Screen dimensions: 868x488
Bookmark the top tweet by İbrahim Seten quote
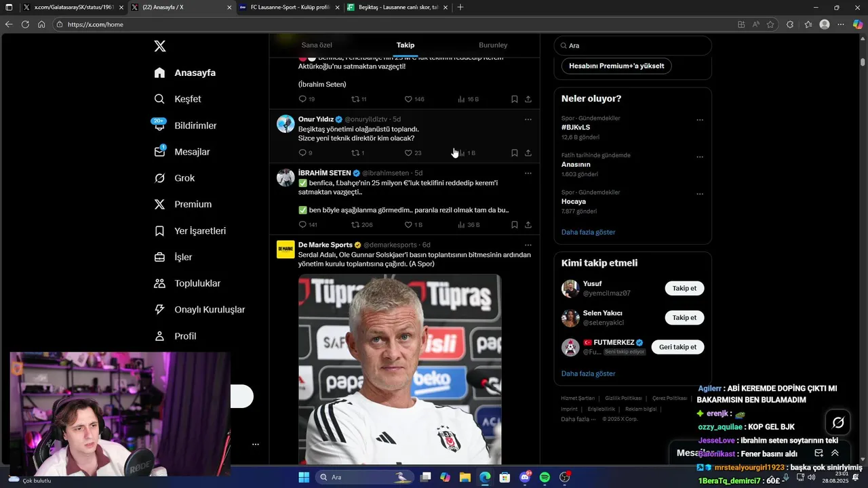tap(514, 99)
